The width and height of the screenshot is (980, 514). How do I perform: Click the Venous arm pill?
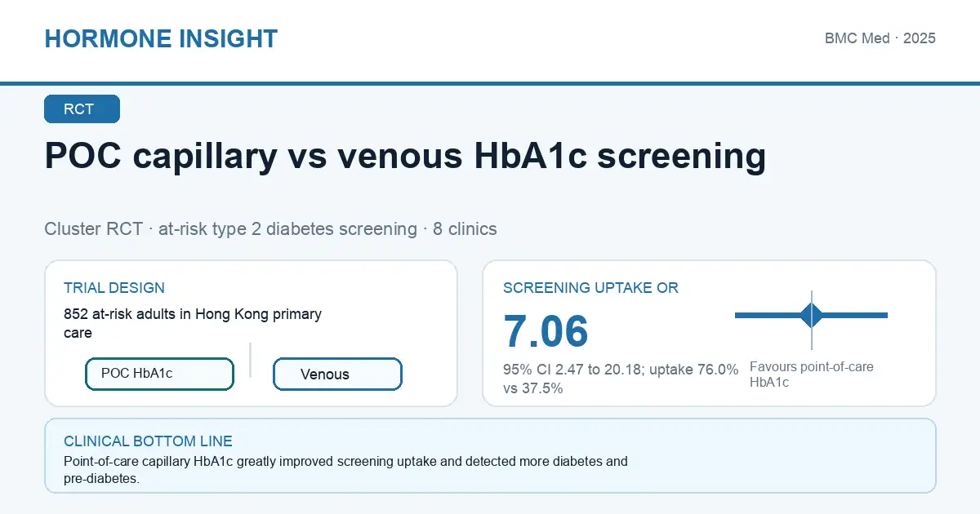(x=337, y=374)
